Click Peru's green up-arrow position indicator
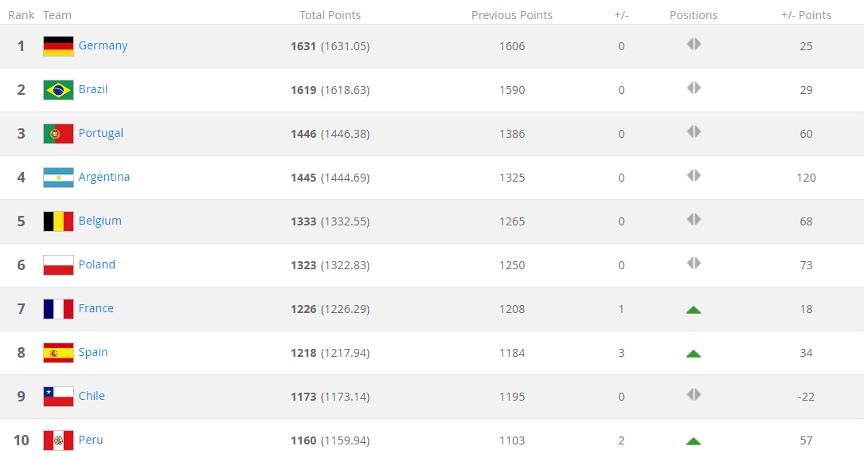 [x=693, y=441]
